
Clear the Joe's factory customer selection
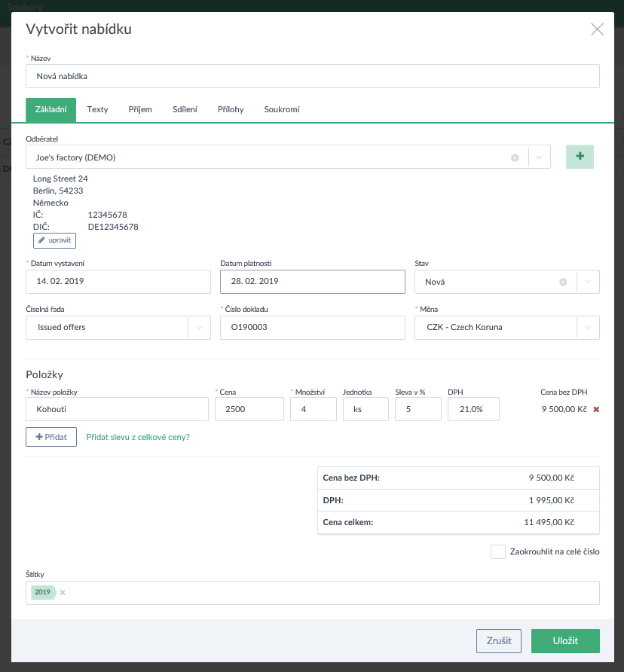515,157
